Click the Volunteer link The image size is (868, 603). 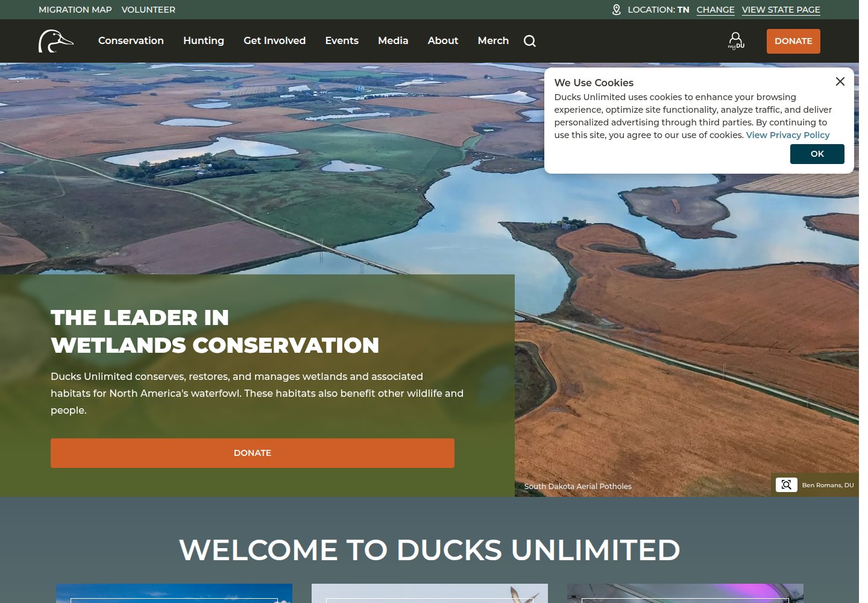point(148,10)
